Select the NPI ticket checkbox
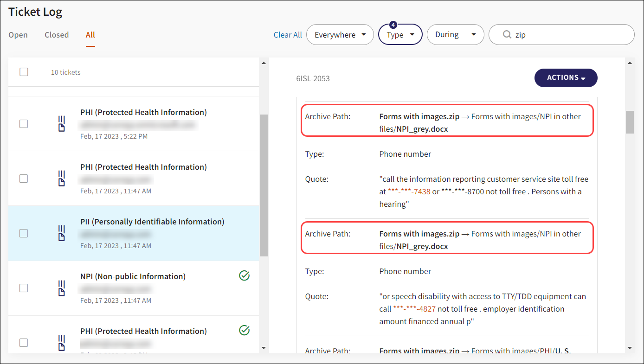 [24, 288]
